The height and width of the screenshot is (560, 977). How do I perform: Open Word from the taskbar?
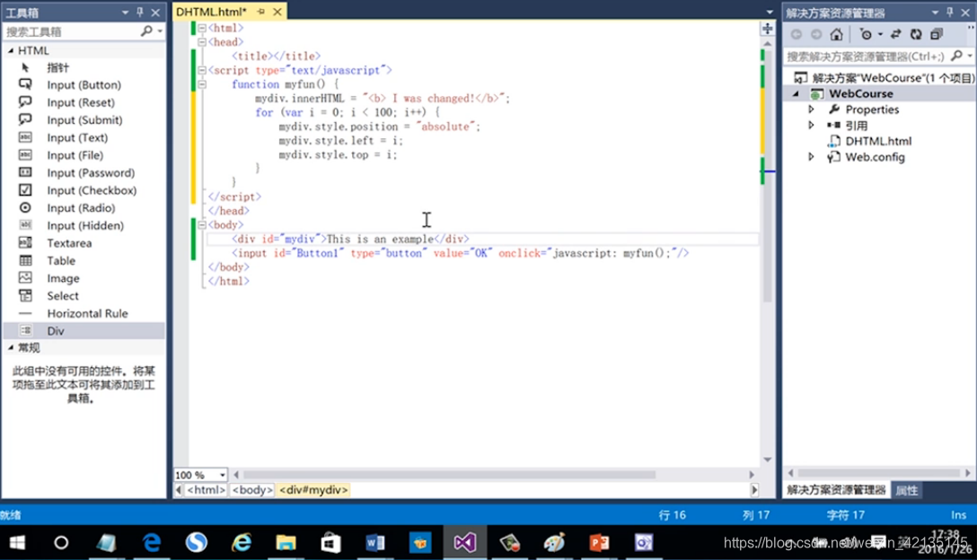[375, 543]
